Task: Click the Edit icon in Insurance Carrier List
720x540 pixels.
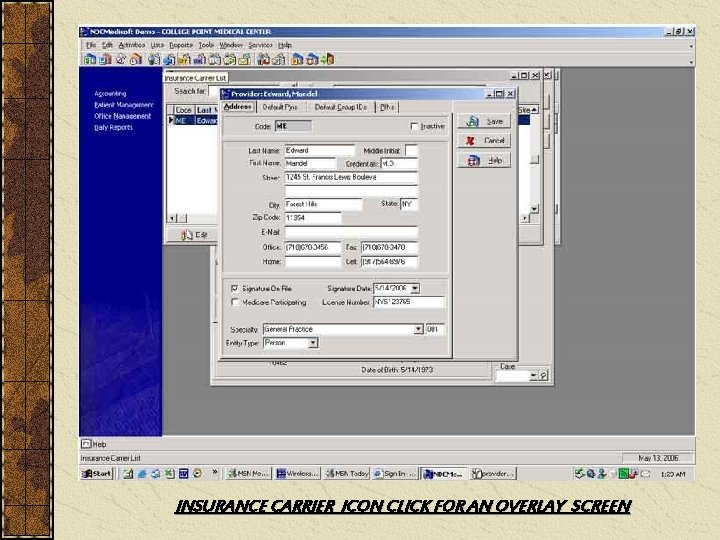Action: coord(186,235)
